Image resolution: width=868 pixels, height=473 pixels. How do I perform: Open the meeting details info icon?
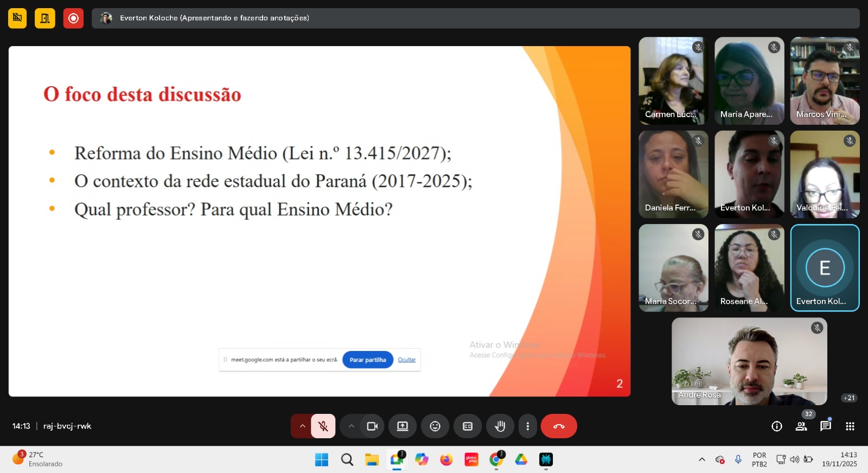pyautogui.click(x=777, y=426)
